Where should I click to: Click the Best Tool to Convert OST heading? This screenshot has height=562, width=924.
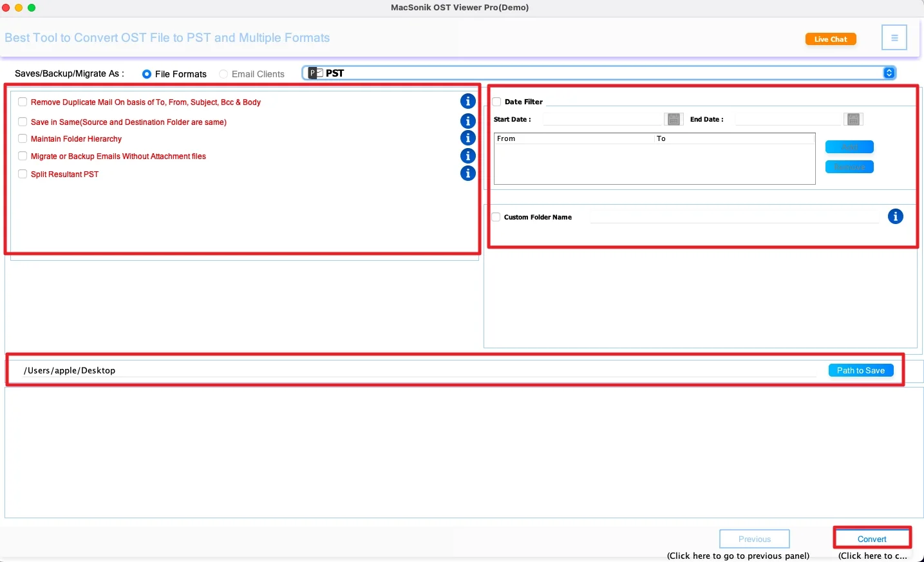[167, 38]
